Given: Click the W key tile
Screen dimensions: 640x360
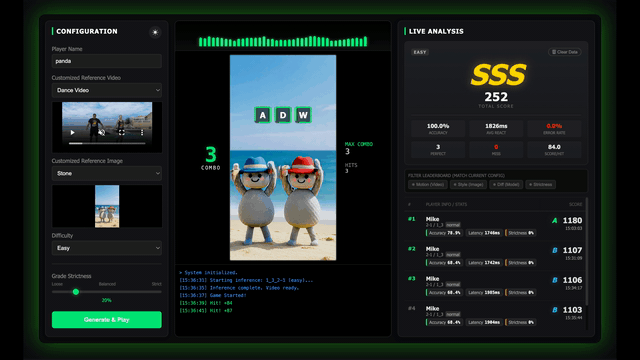Looking at the screenshot, I should point(303,115).
